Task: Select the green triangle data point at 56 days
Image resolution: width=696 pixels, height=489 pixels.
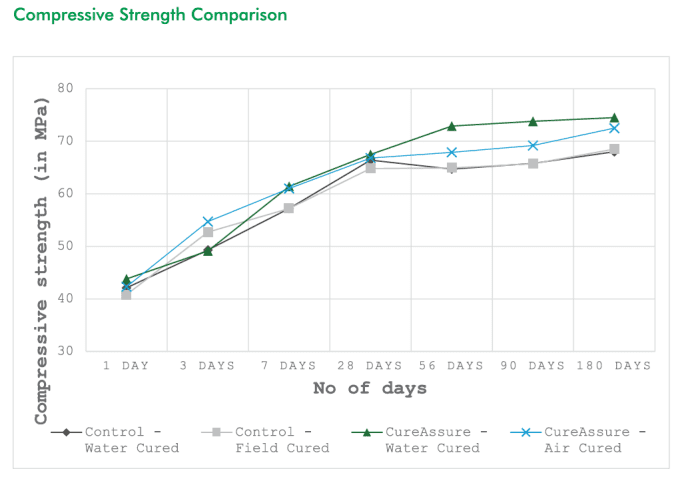Action: pyautogui.click(x=451, y=126)
